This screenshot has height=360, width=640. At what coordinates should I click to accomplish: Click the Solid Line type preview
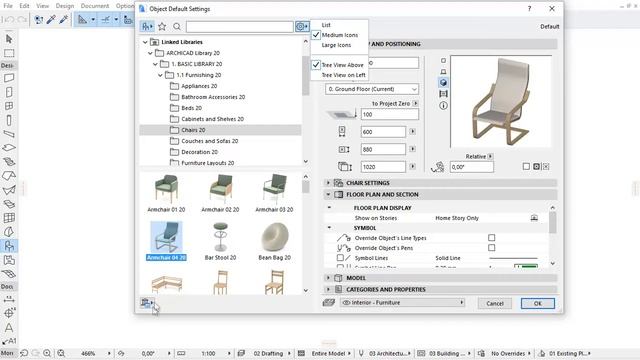[x=513, y=258]
